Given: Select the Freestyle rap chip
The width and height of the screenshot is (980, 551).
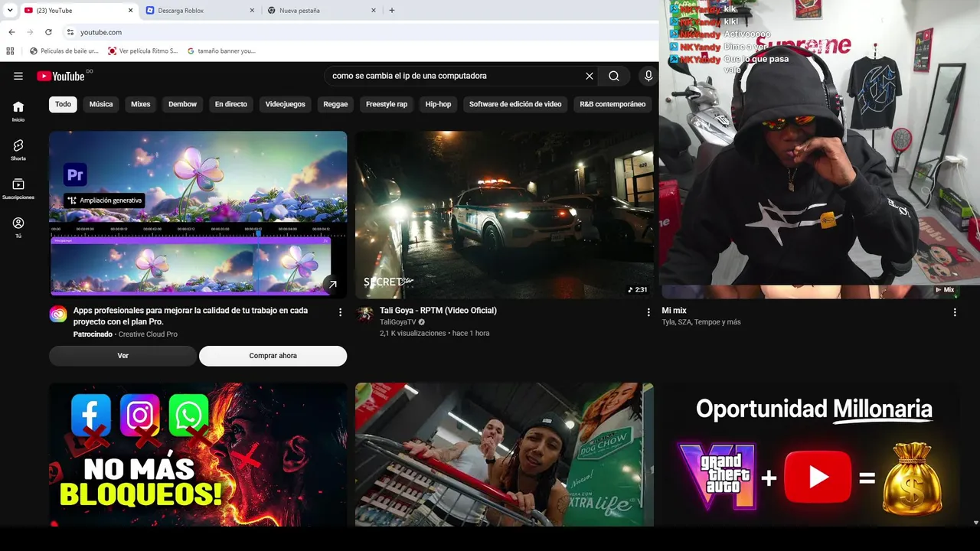Looking at the screenshot, I should click(387, 104).
